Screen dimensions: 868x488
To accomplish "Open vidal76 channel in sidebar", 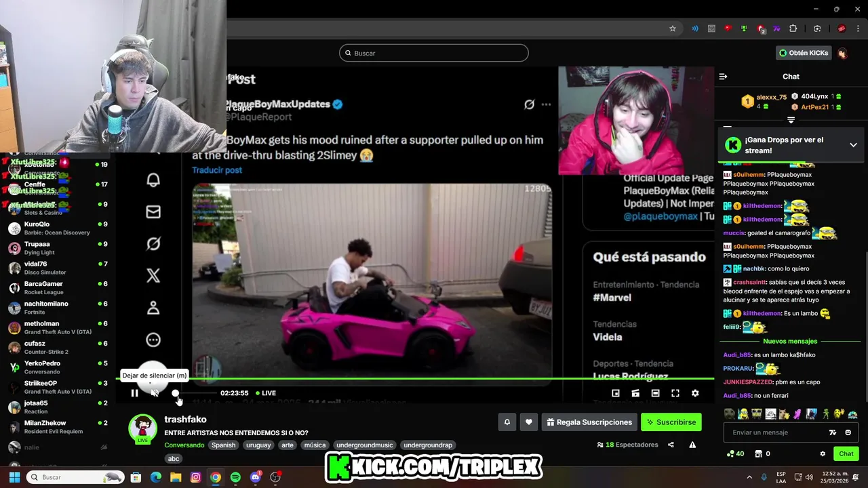I will tap(57, 268).
